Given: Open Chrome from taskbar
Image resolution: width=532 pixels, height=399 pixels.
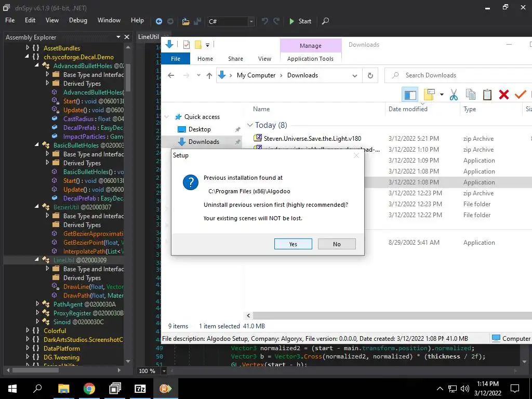Looking at the screenshot, I should 89,389.
